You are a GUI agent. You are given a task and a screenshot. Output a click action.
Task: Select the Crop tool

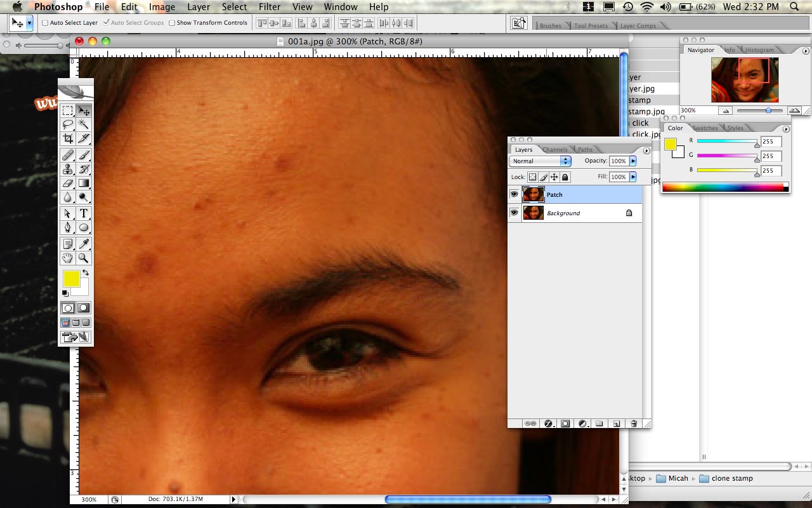click(68, 138)
